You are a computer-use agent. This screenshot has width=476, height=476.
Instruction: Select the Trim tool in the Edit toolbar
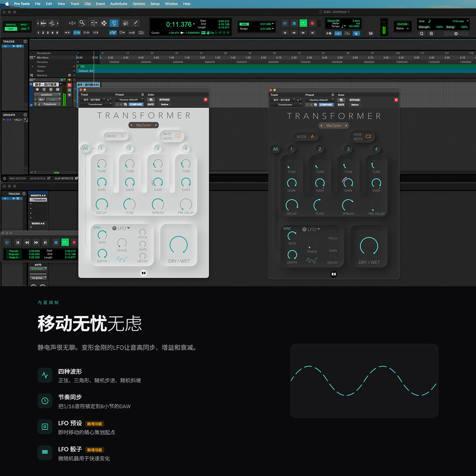(x=94, y=23)
